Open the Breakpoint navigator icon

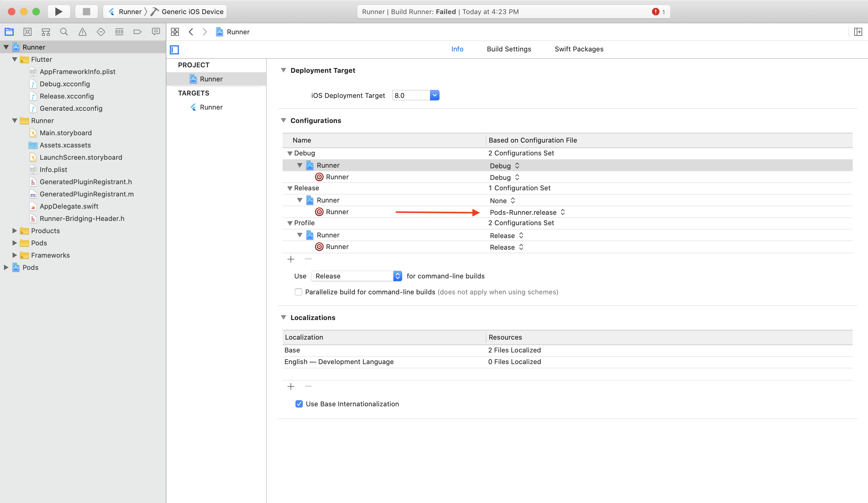pos(137,32)
